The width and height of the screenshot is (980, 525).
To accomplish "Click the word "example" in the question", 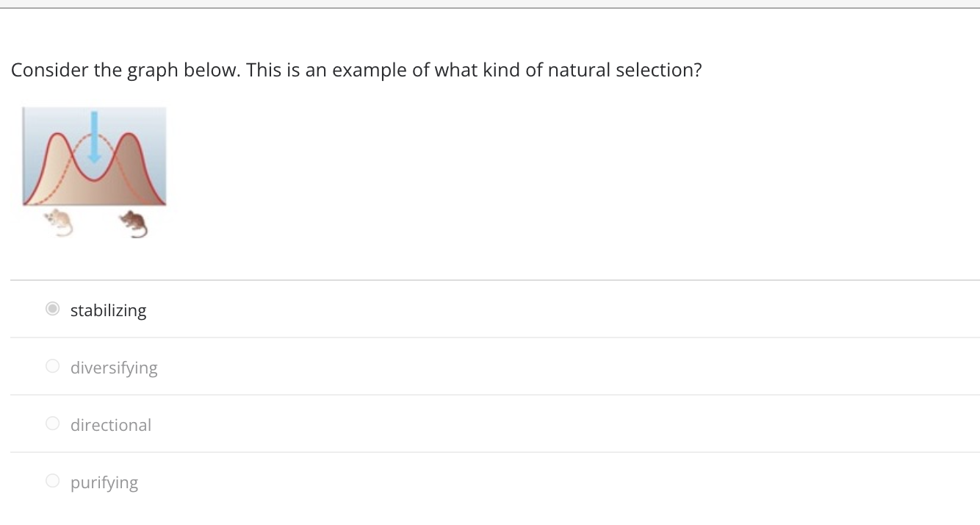I will click(x=369, y=71).
